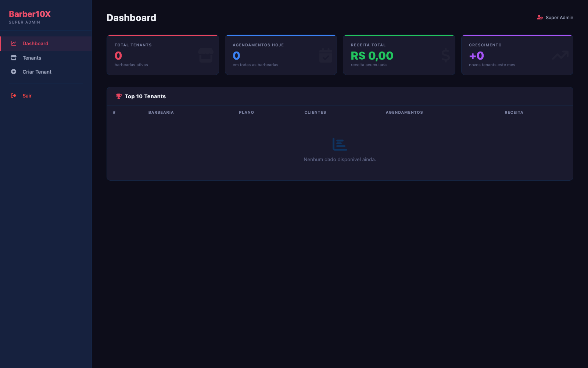Click the plus icon beside Criar Tenant
Image resolution: width=588 pixels, height=368 pixels.
pyautogui.click(x=14, y=72)
